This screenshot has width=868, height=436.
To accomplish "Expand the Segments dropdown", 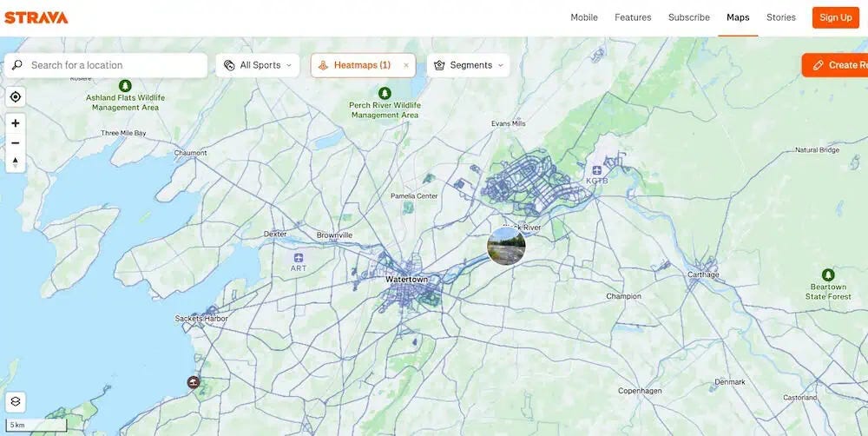I will 469,65.
